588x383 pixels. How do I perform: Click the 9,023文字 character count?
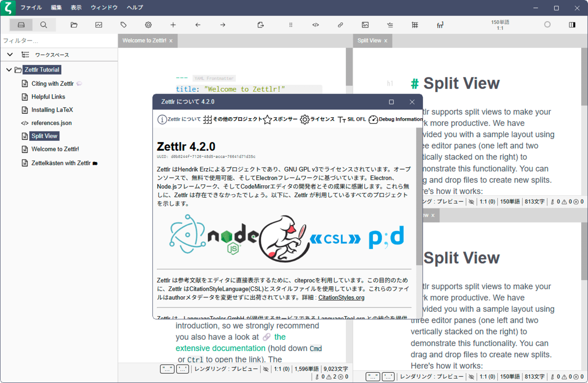(336, 369)
